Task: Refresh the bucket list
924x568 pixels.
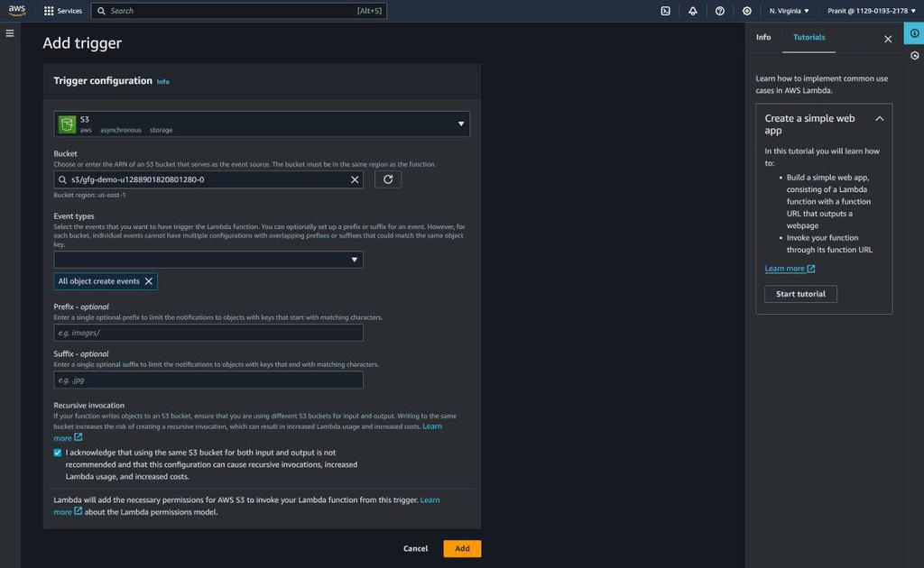Action: click(388, 179)
